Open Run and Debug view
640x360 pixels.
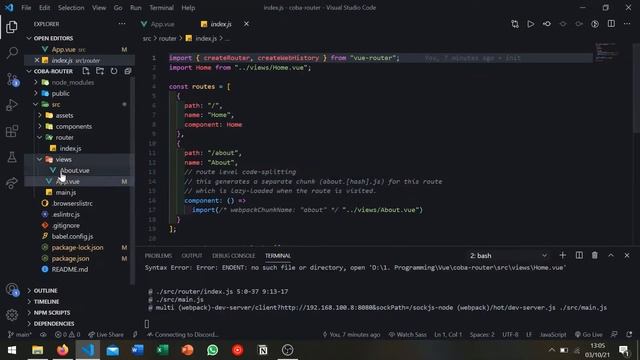tap(12, 105)
